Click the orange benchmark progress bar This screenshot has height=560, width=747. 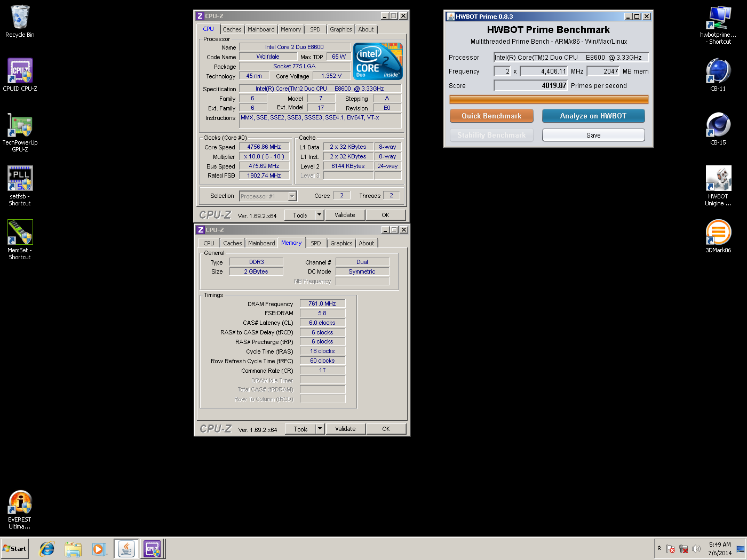click(x=549, y=99)
